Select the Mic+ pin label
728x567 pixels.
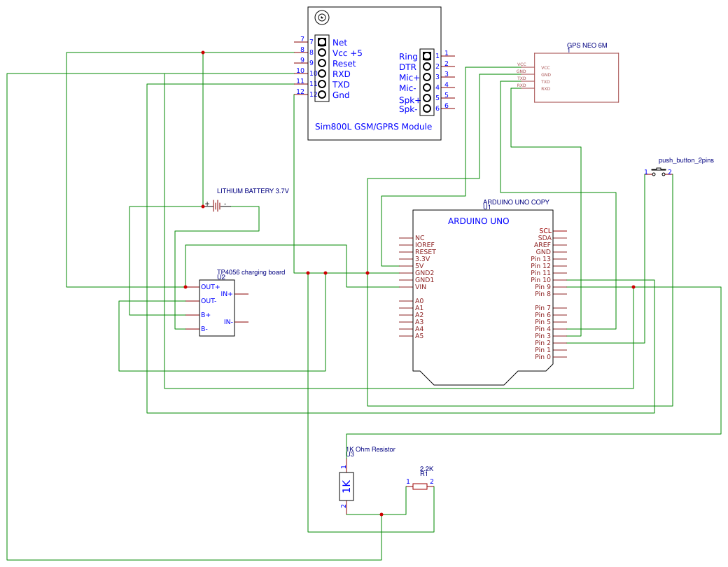409,78
